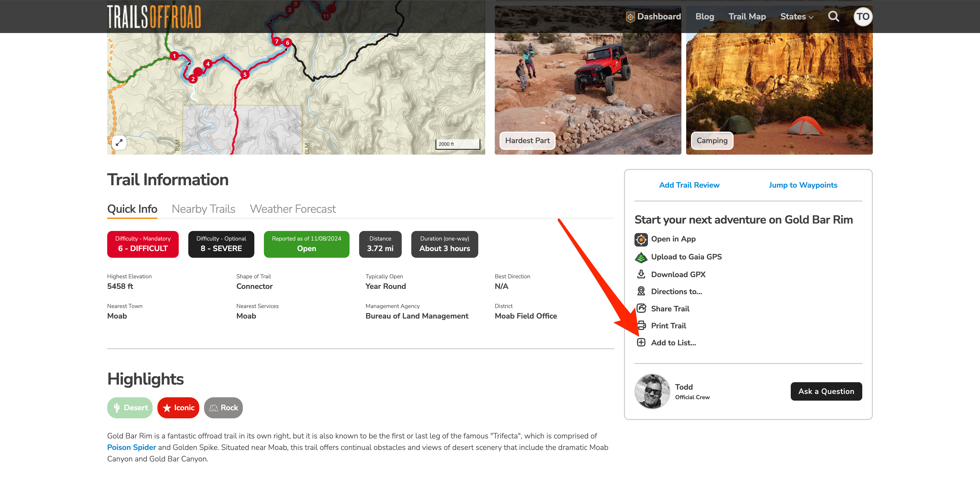
Task: Click the Print Trail printer icon
Action: [x=642, y=326]
